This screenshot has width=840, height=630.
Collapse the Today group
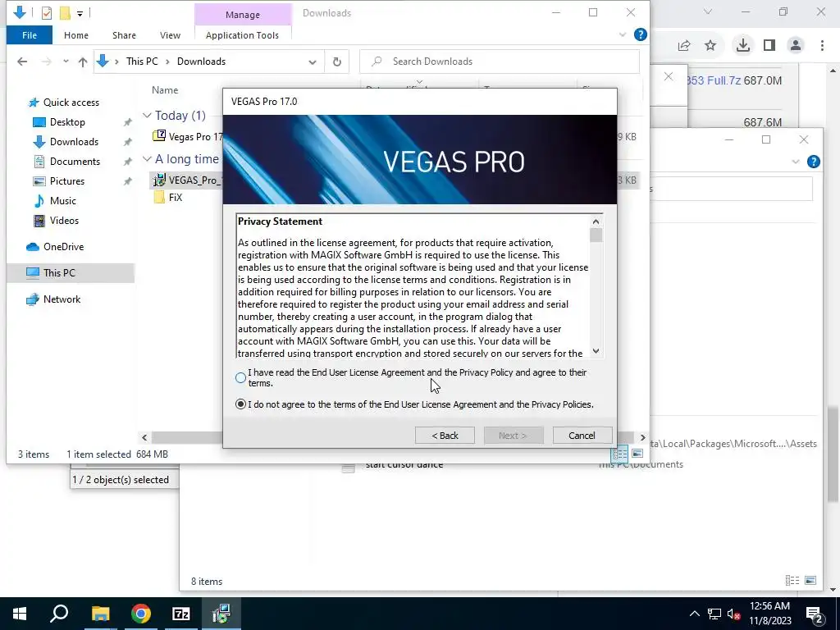point(147,115)
